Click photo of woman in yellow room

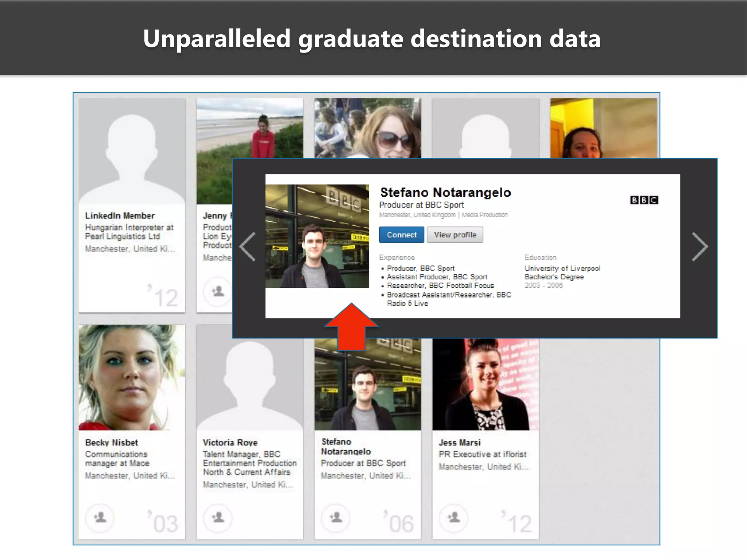(x=604, y=128)
